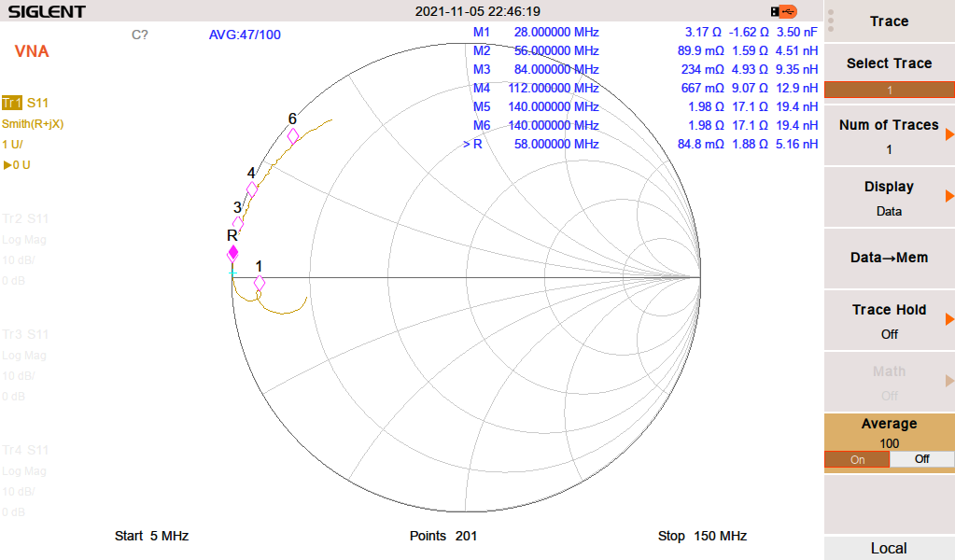Click the orange VNA mode label

[32, 51]
